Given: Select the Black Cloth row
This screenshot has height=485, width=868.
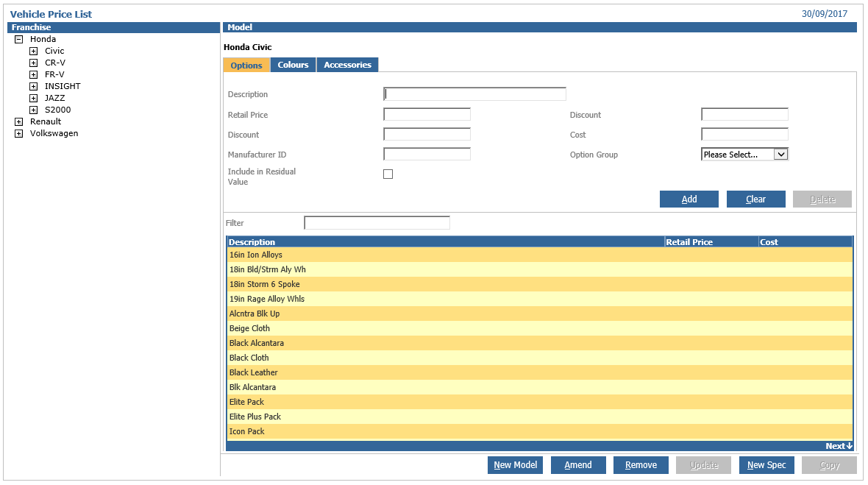Looking at the screenshot, I should click(x=540, y=358).
